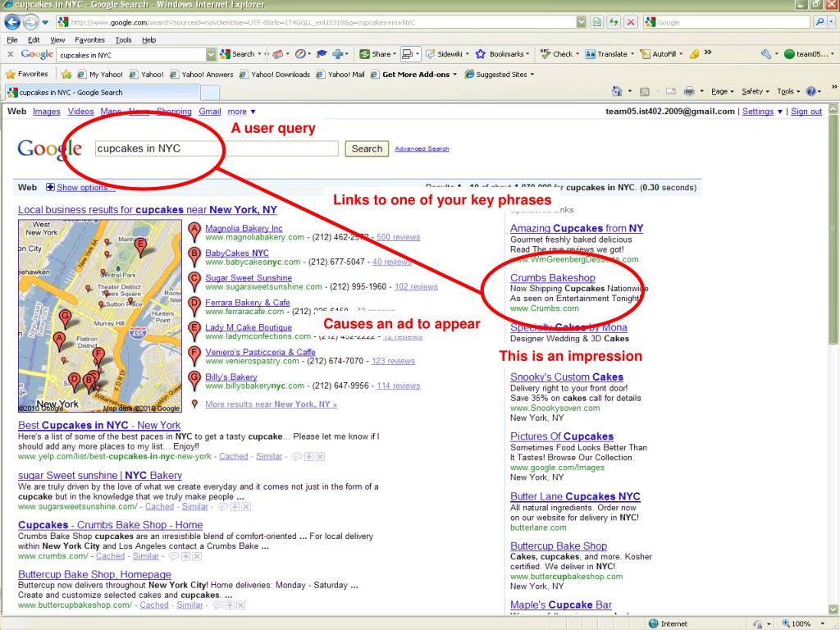The width and height of the screenshot is (840, 630).
Task: Go back with the browser Back arrow
Action: 12,22
